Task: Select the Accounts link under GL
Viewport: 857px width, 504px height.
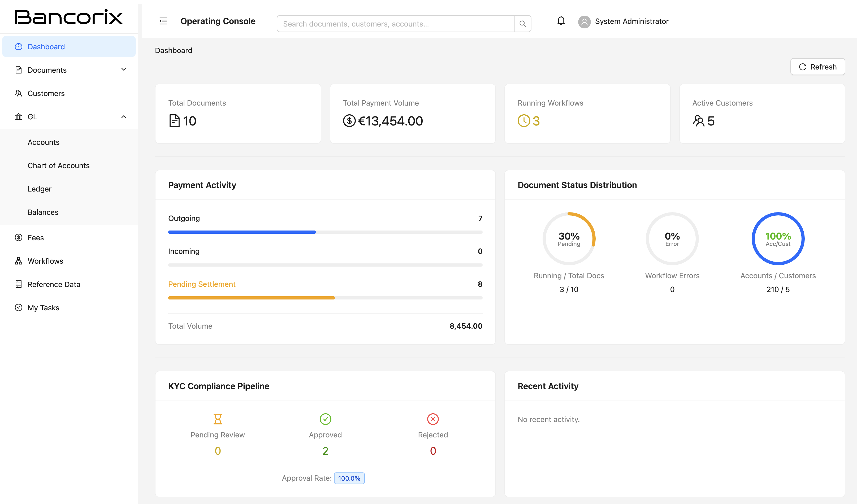Action: [x=43, y=142]
